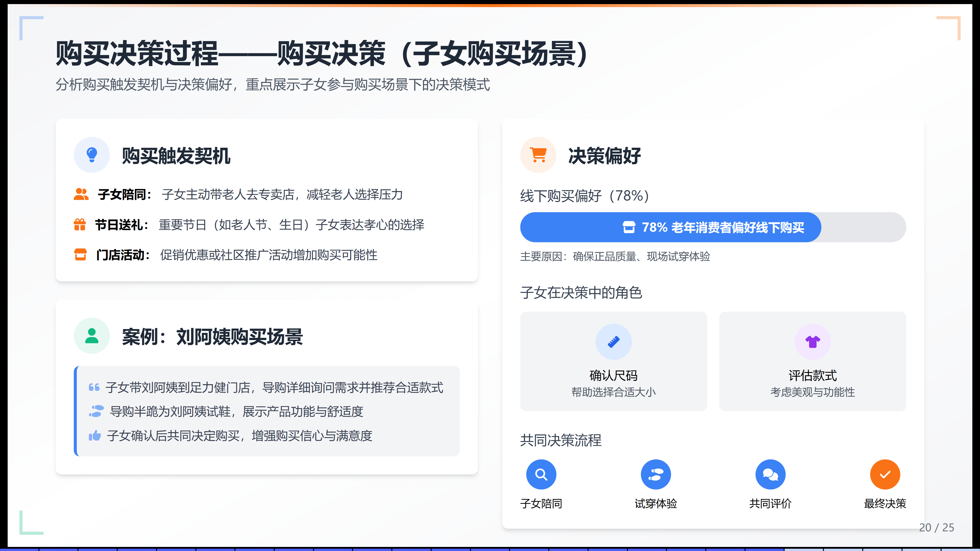This screenshot has width=980, height=551.
Task: Click the 评估款式 role card
Action: pos(812,361)
